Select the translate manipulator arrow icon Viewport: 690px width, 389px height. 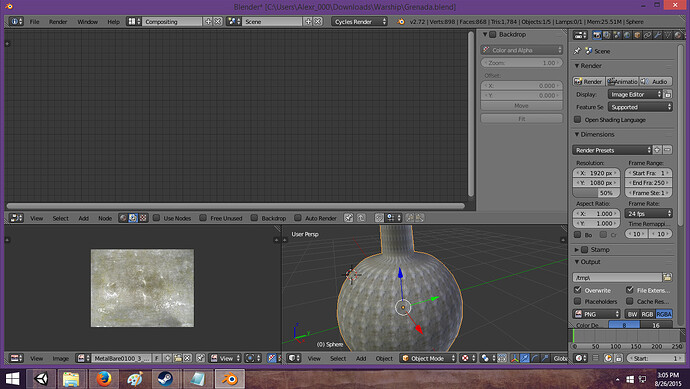[x=525, y=358]
